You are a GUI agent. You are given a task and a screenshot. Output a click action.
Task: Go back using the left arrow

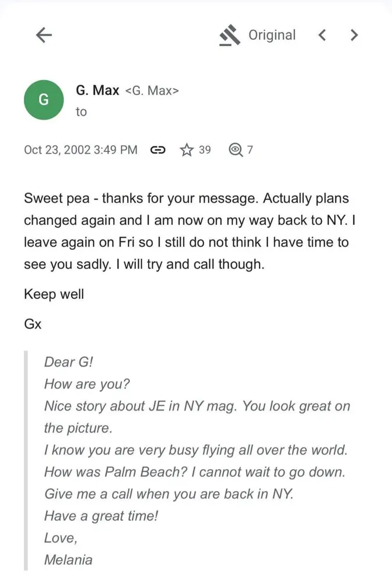coord(44,36)
